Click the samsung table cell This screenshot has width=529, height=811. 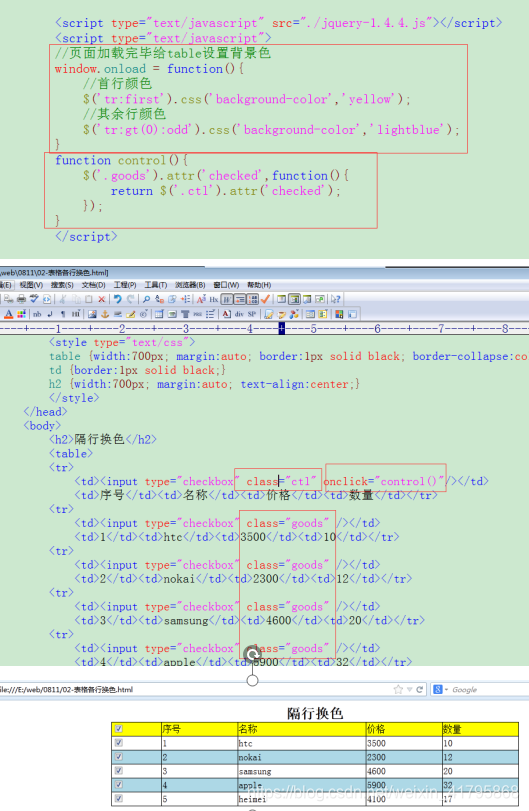[301, 771]
